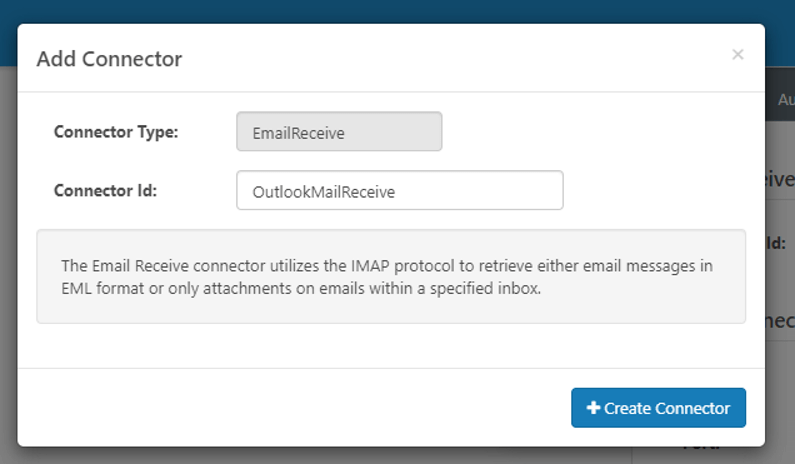Select the partially hidden Au tab behind the dialog
The image size is (796, 464).
(x=784, y=100)
